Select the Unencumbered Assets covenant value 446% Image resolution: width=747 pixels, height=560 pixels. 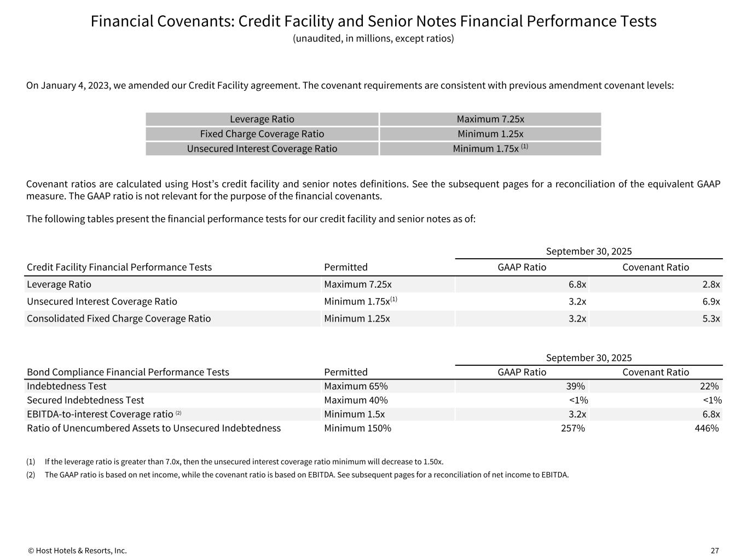[x=707, y=428]
